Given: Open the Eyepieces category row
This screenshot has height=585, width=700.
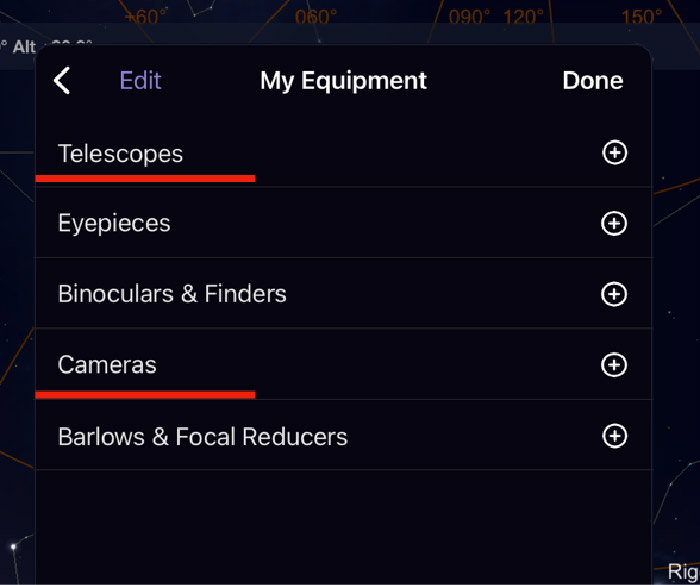Looking at the screenshot, I should [344, 222].
